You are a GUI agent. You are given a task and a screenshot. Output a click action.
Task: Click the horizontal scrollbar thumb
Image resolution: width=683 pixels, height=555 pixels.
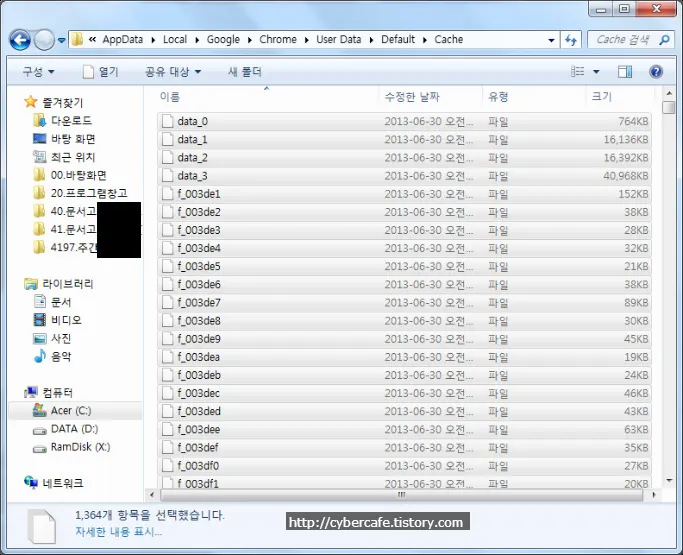coord(401,495)
